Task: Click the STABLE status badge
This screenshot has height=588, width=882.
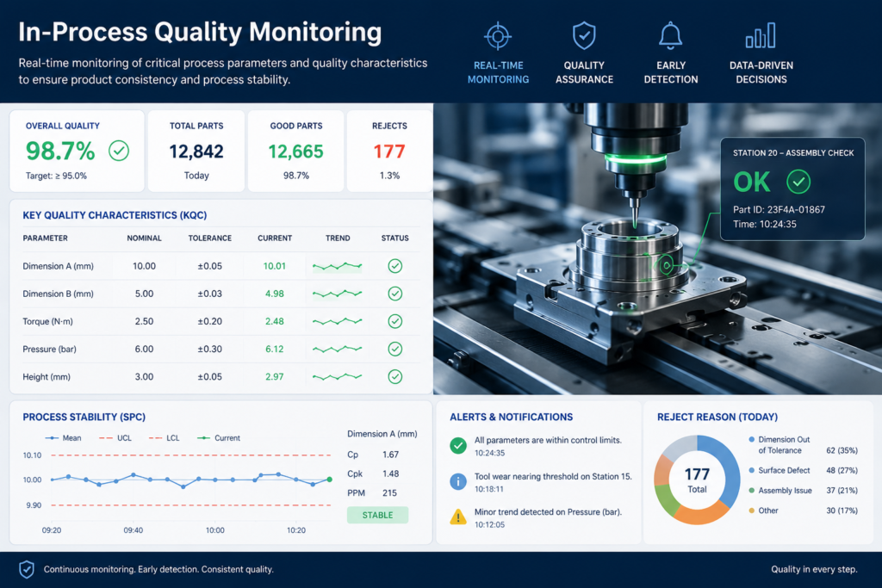Action: click(377, 515)
